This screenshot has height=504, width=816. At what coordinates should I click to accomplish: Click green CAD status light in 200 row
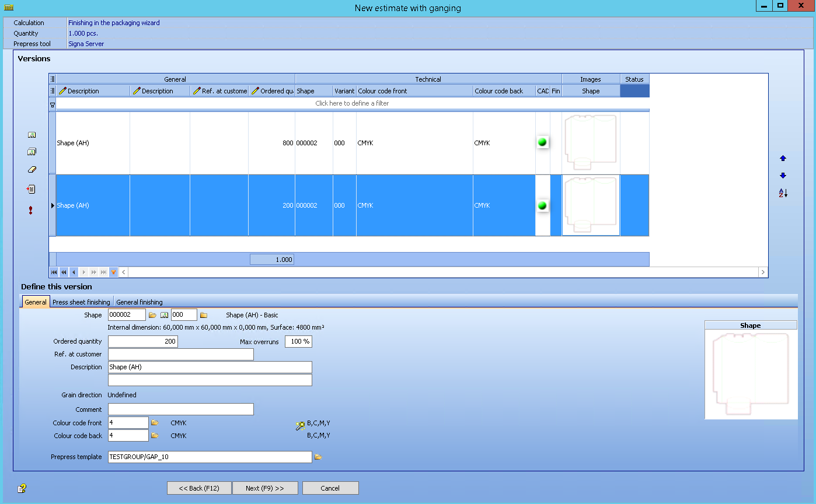[542, 205]
